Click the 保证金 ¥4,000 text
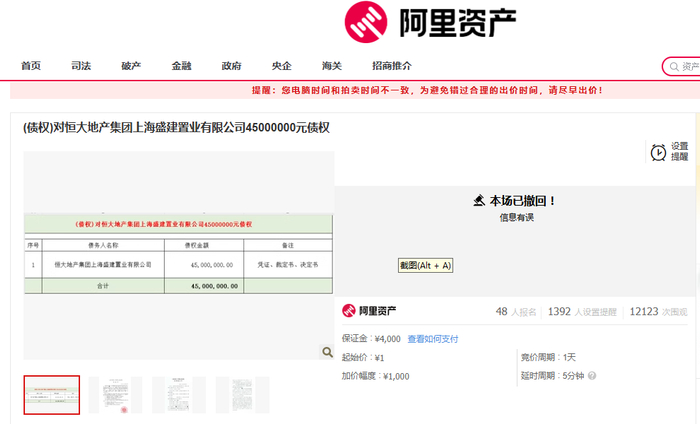Viewport: 700px width, 424px height. click(x=371, y=339)
